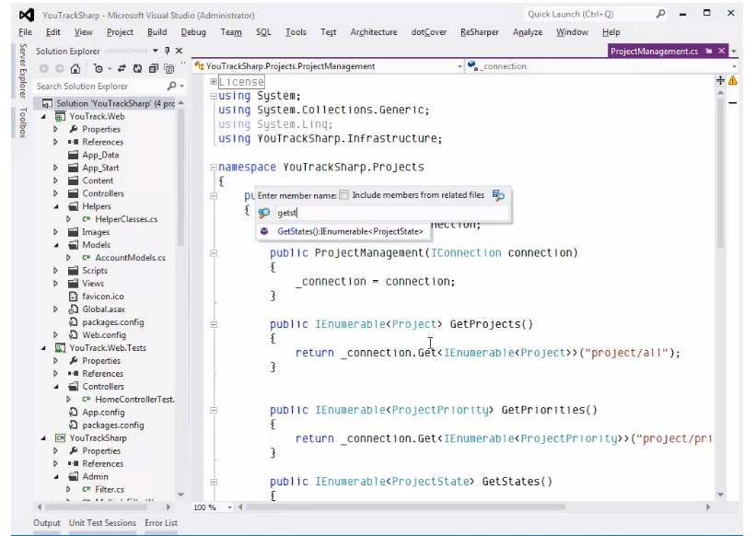The height and width of the screenshot is (536, 756).
Task: Collapse the GetProjects method
Action: [214, 324]
